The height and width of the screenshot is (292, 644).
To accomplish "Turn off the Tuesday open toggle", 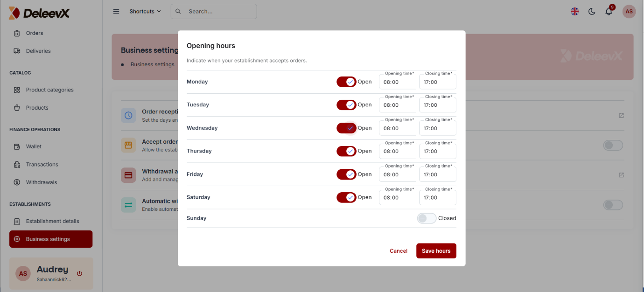I will 346,105.
